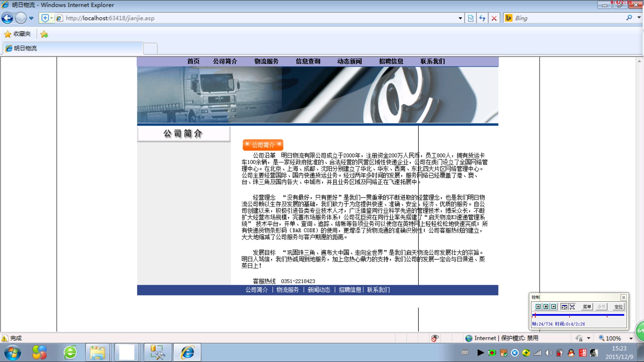Image resolution: width=644 pixels, height=362 pixels.
Task: Open the colorful clover browser taskbar icon
Action: pyautogui.click(x=40, y=352)
